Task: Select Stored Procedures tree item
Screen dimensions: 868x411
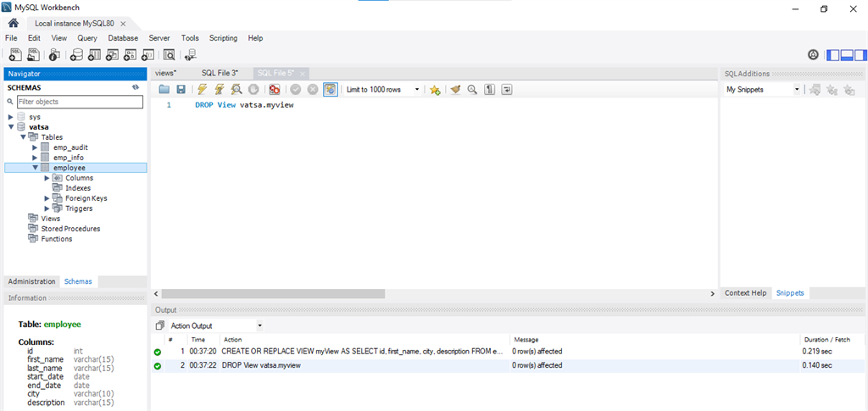Action: [71, 229]
